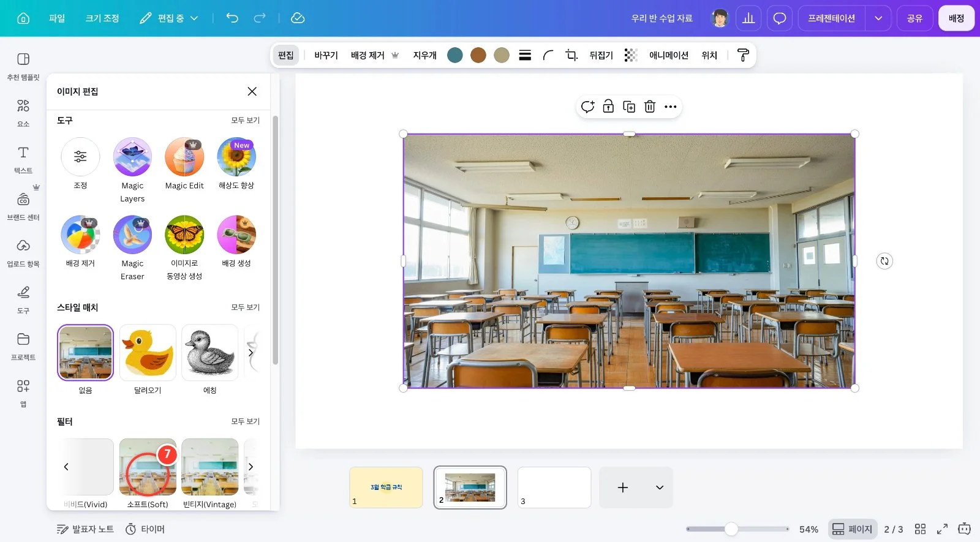
Task: Select page 1 thumbnail
Action: 386,487
